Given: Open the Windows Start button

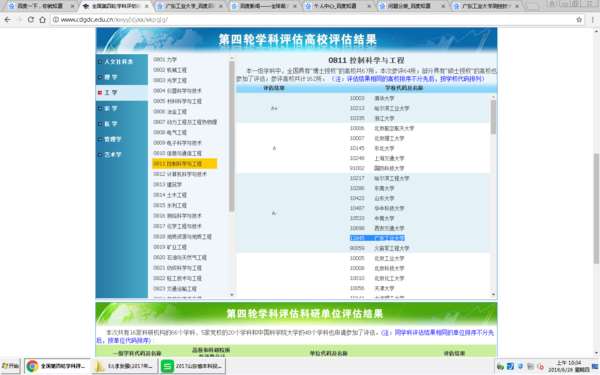Looking at the screenshot, I should pos(10,366).
